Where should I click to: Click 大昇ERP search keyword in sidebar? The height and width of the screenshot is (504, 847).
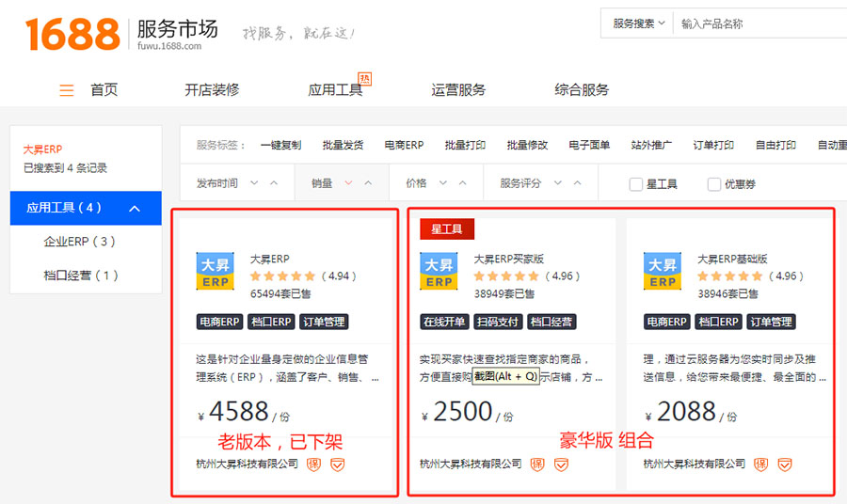[42, 150]
